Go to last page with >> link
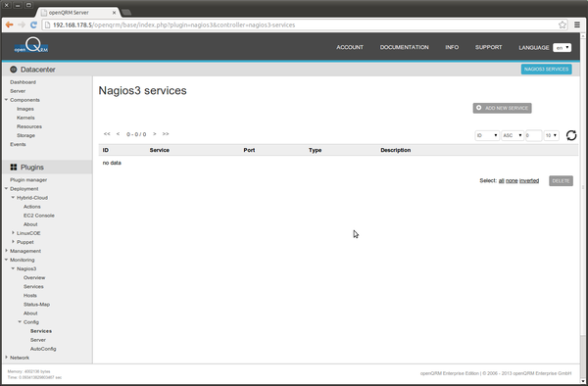Image resolution: width=588 pixels, height=386 pixels. coord(166,134)
